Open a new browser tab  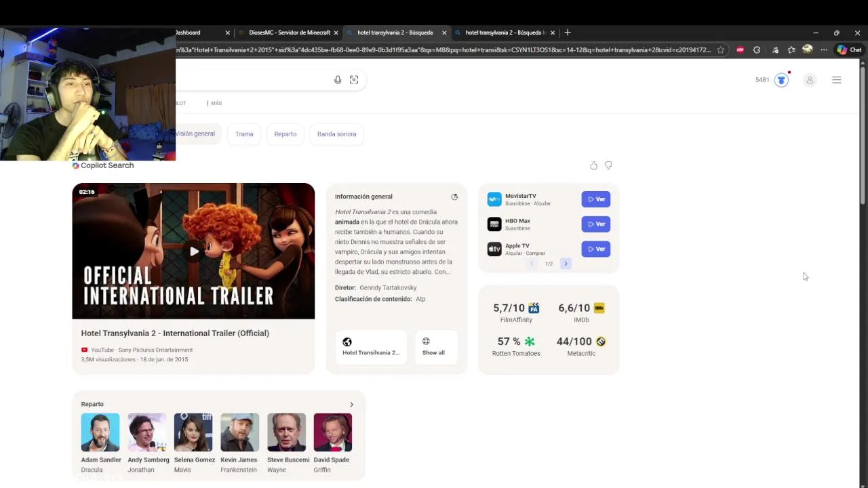tap(568, 33)
